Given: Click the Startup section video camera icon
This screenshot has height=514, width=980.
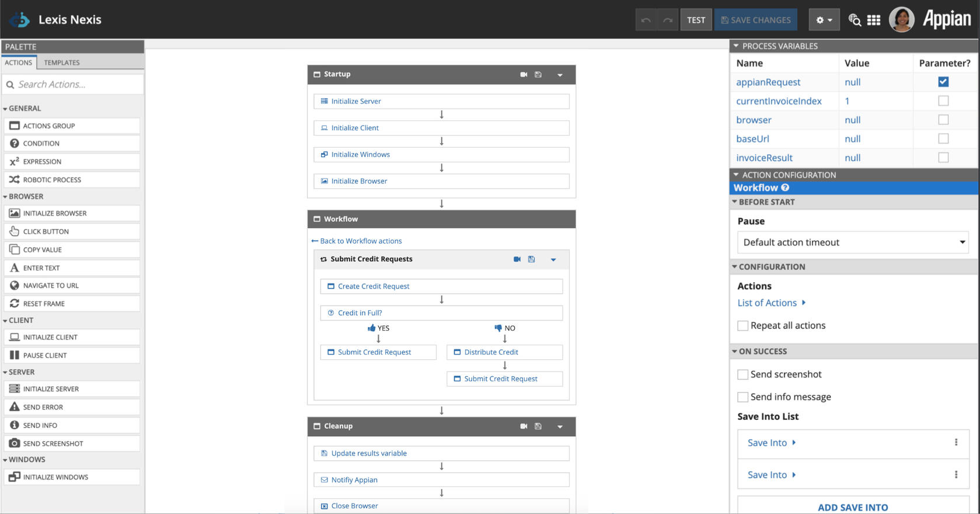Looking at the screenshot, I should pos(524,75).
